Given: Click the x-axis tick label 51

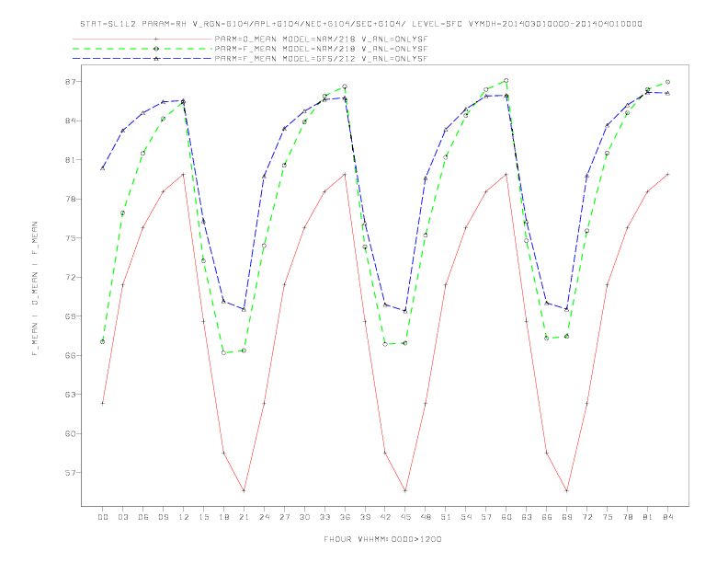Looking at the screenshot, I should click(x=446, y=517).
